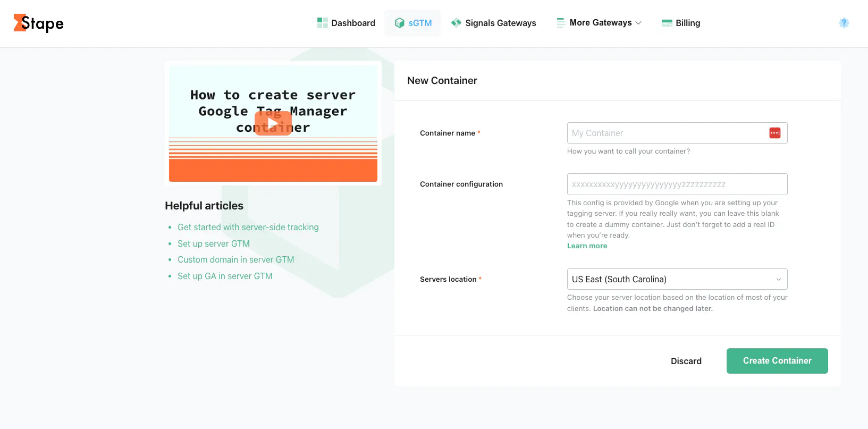Open the Billing tab

(681, 23)
